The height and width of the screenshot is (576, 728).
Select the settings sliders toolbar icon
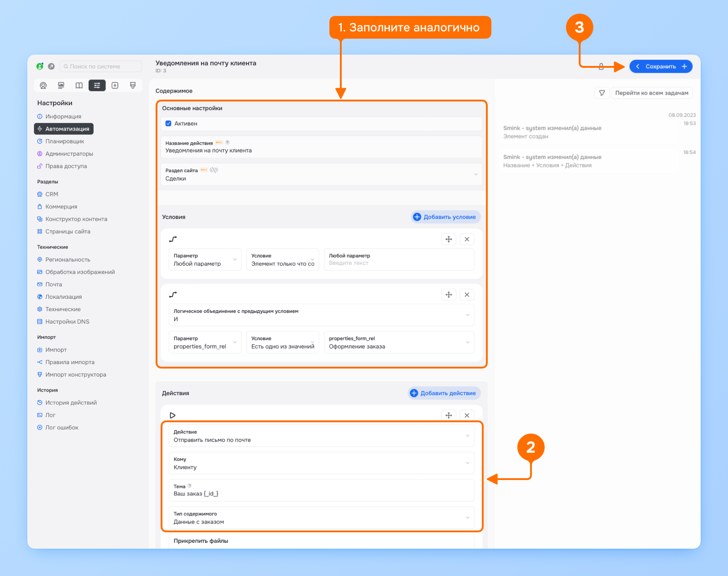[x=97, y=86]
